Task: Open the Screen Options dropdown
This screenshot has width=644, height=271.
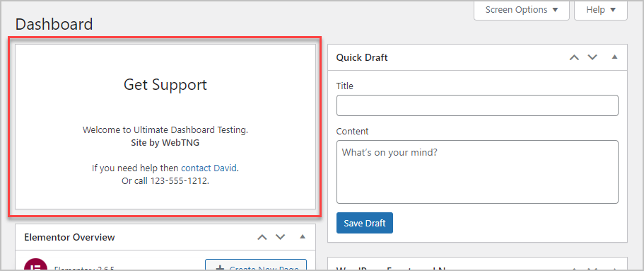Action: pos(522,10)
